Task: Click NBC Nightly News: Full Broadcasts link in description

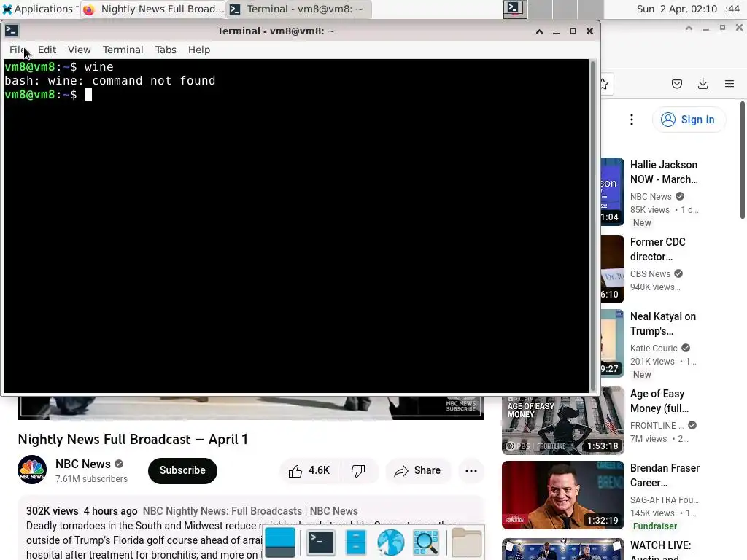Action: point(250,511)
